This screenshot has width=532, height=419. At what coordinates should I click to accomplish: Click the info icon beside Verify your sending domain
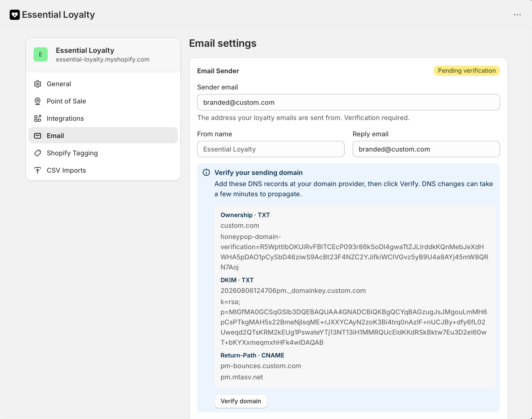(x=206, y=173)
